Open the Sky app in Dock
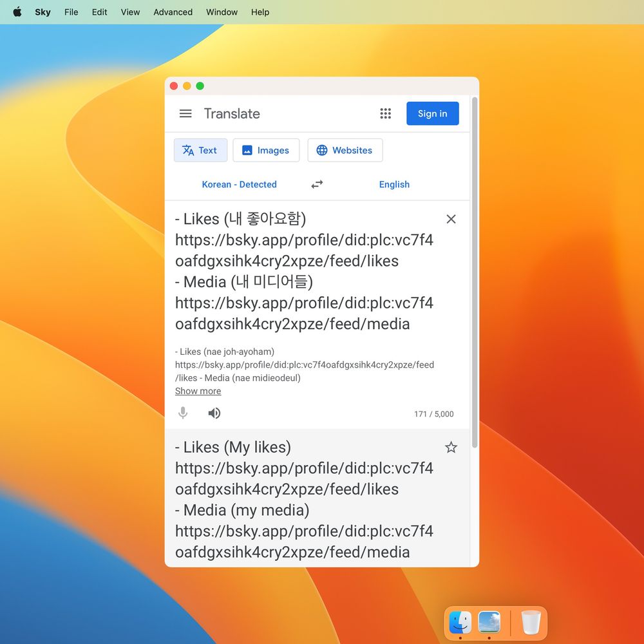The image size is (644, 644). click(489, 622)
